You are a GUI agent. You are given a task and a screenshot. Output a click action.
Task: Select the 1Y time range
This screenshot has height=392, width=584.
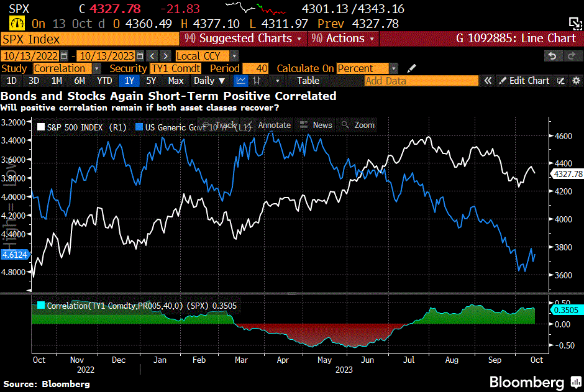[x=129, y=81]
